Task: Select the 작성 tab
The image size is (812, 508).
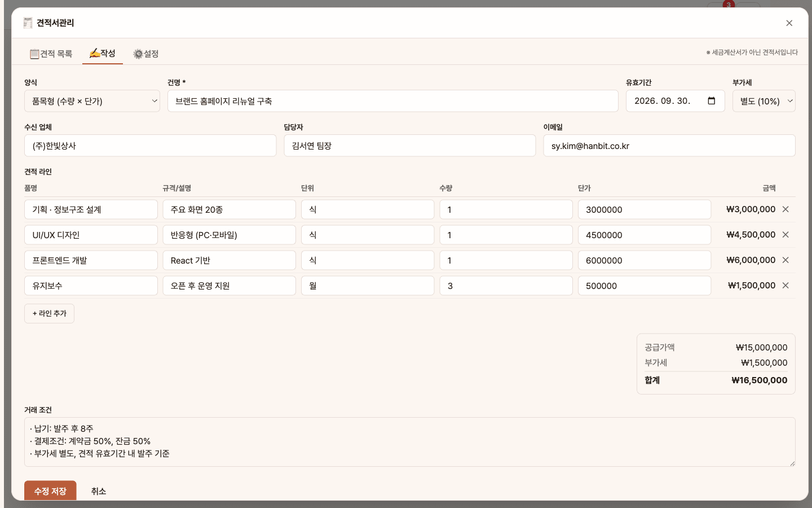Action: (x=103, y=53)
